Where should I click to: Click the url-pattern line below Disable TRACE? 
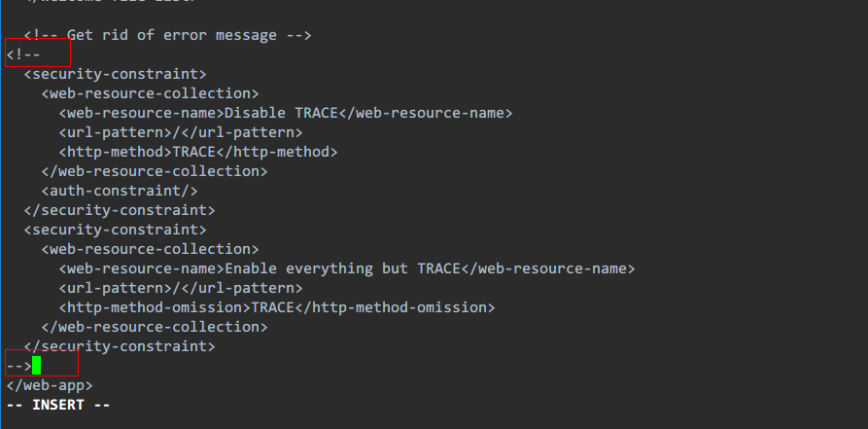coord(180,132)
